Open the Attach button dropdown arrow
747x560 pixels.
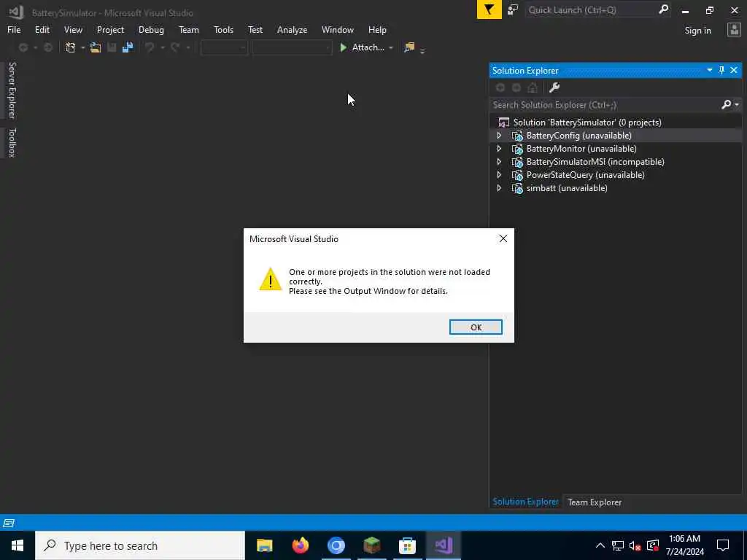point(391,47)
